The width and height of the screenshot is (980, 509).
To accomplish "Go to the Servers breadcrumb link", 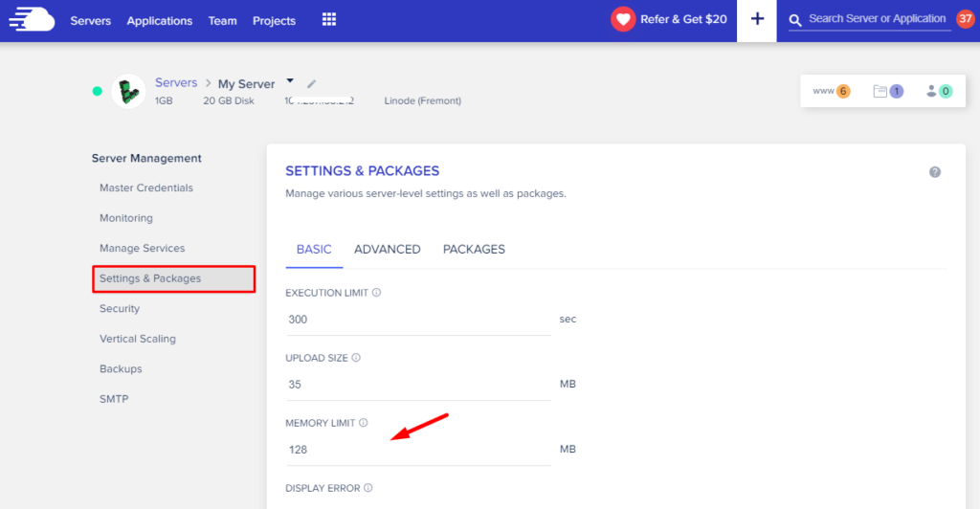I will 176,83.
